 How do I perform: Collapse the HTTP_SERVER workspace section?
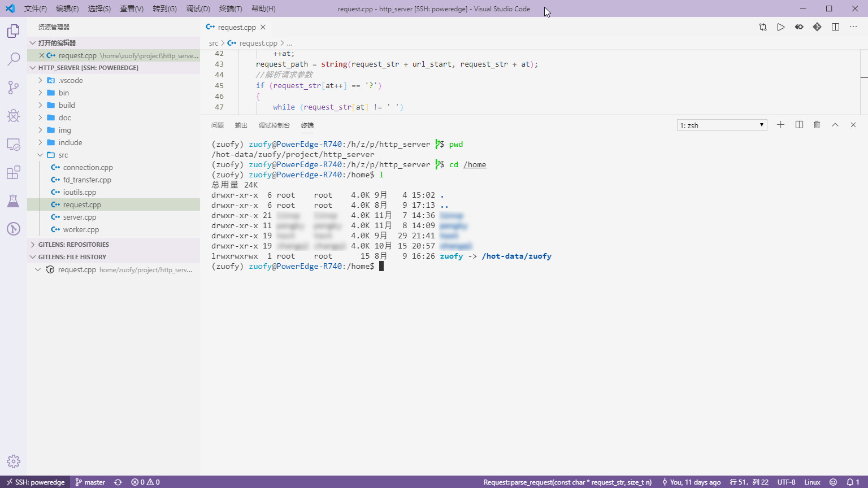click(114, 68)
